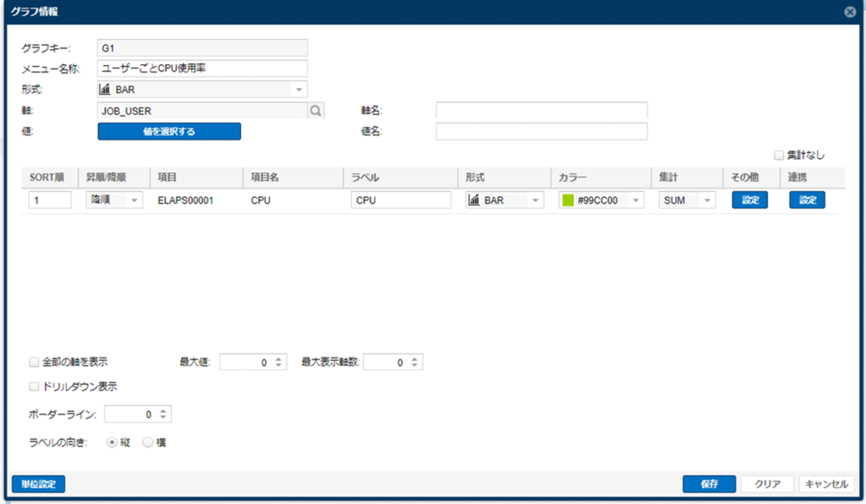
Task: Click the メニュー名称 input field
Action: [x=203, y=68]
